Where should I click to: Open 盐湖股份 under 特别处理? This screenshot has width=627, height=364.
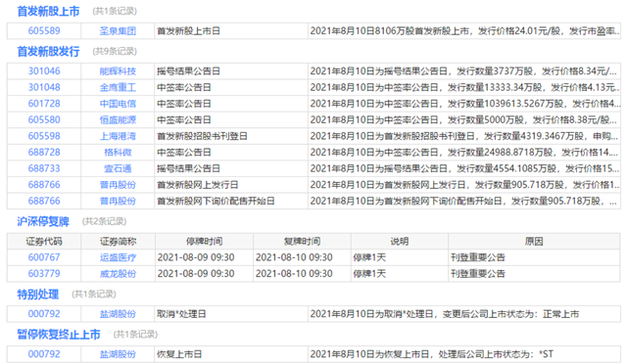(x=118, y=314)
